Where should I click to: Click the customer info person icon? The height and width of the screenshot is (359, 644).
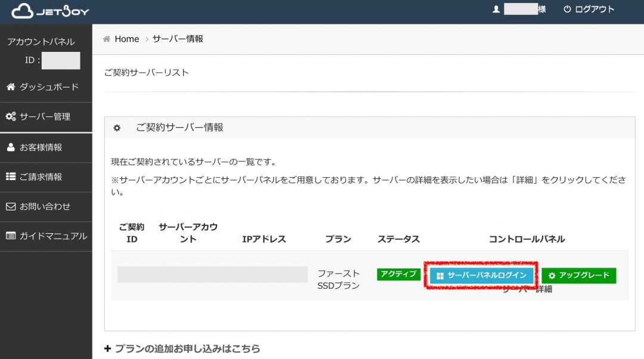coord(11,147)
